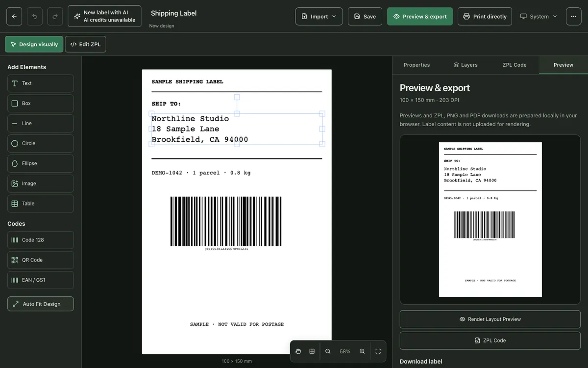This screenshot has width=588, height=368.
Task: Open the Import dropdown
Action: [319, 16]
